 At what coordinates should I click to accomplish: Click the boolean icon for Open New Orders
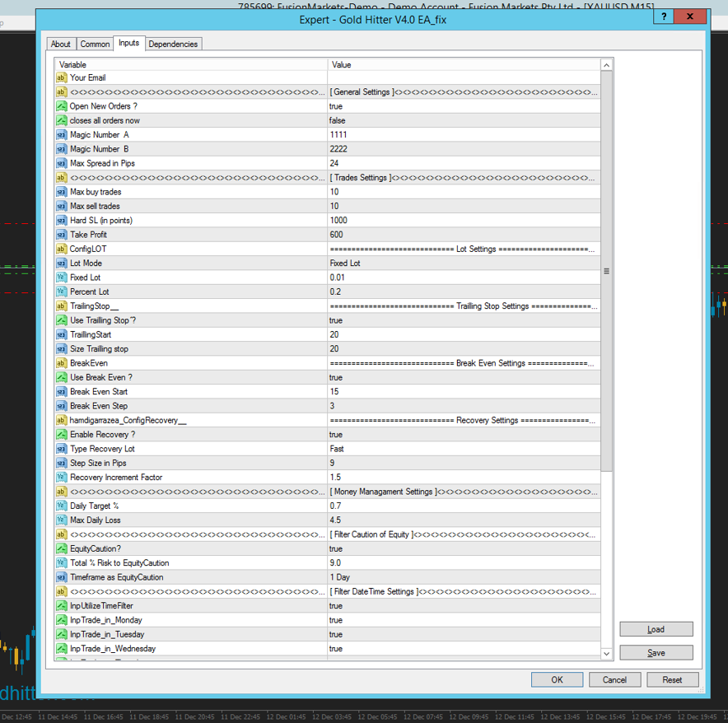[x=61, y=106]
